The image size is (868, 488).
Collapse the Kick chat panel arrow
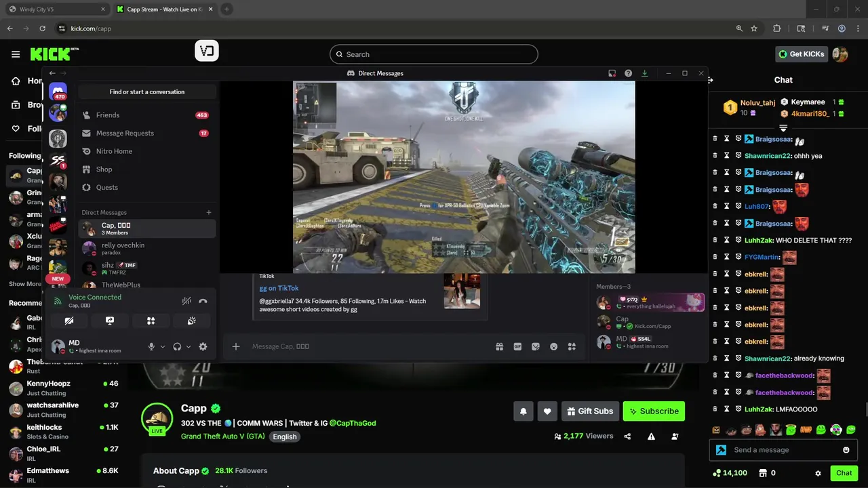[x=711, y=80]
